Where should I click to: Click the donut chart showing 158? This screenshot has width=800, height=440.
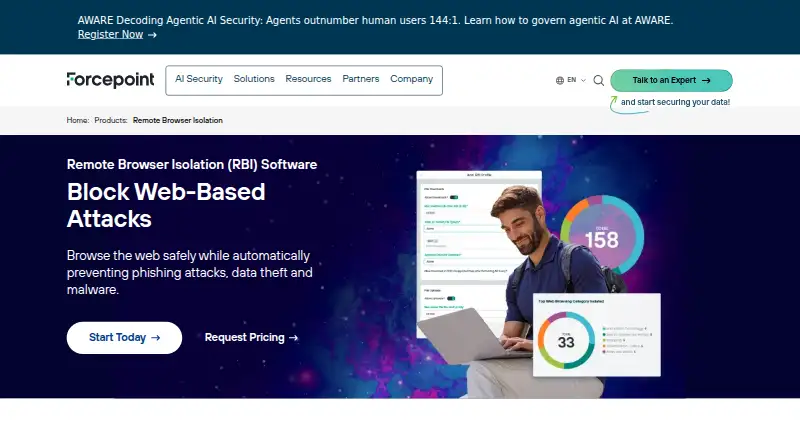click(x=602, y=235)
